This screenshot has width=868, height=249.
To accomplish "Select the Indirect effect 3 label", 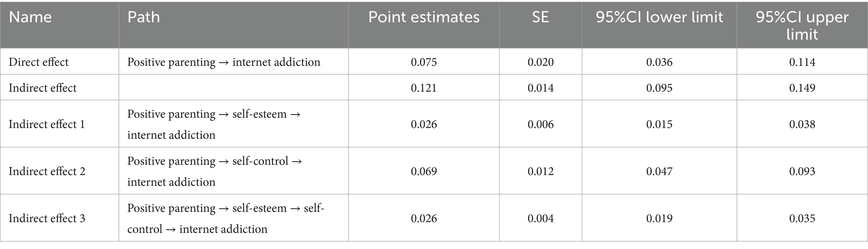I will coord(47,218).
